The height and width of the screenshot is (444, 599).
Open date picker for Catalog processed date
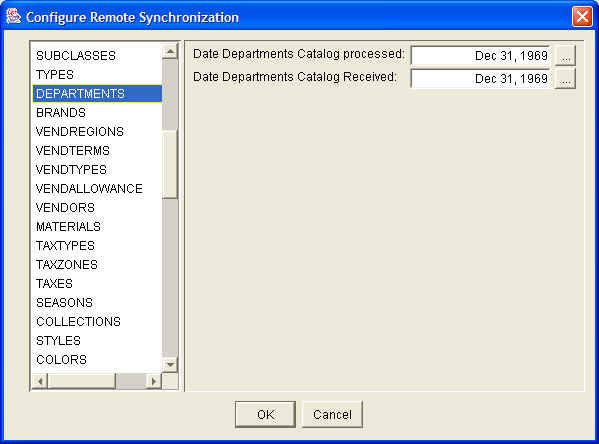click(x=565, y=56)
